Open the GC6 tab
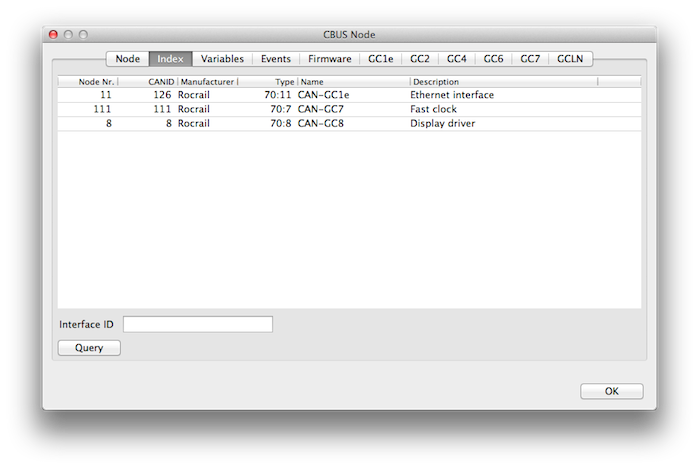 coord(493,59)
